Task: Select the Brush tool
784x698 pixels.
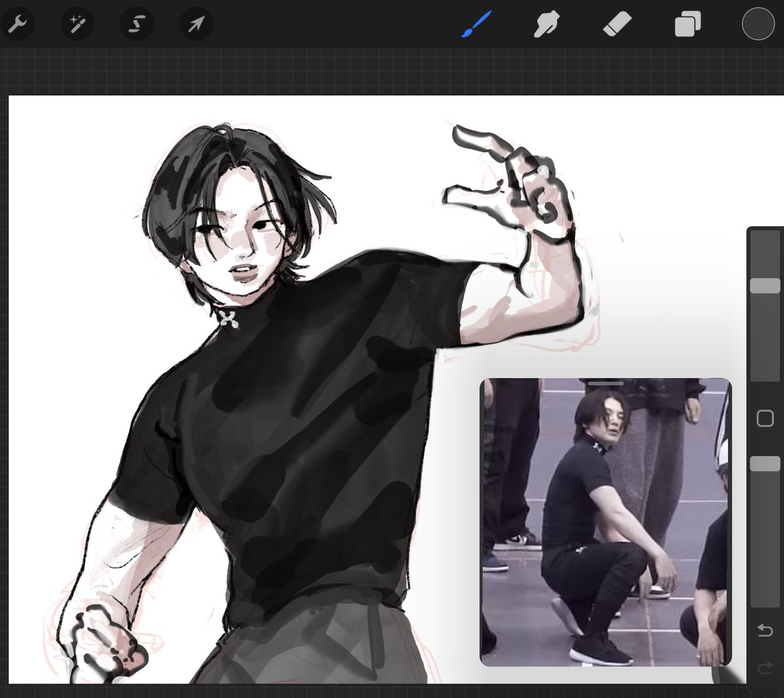Action: tap(476, 25)
